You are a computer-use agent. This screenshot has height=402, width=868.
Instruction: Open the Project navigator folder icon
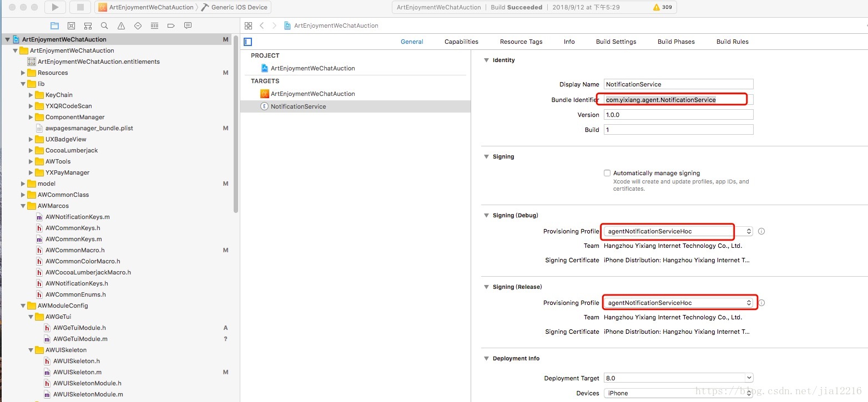tap(54, 26)
